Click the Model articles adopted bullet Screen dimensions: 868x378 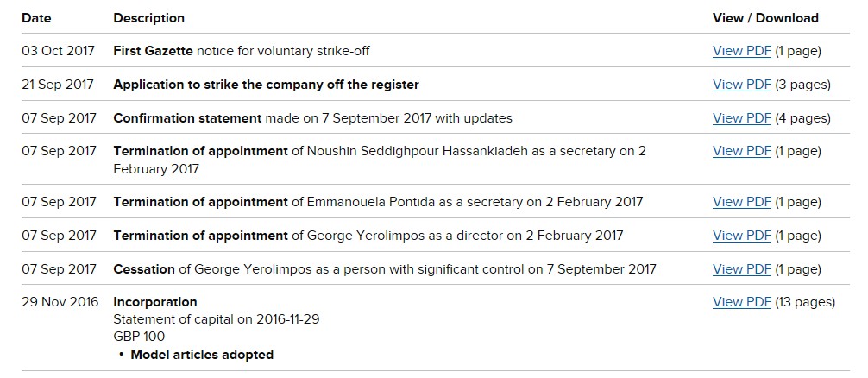point(202,354)
